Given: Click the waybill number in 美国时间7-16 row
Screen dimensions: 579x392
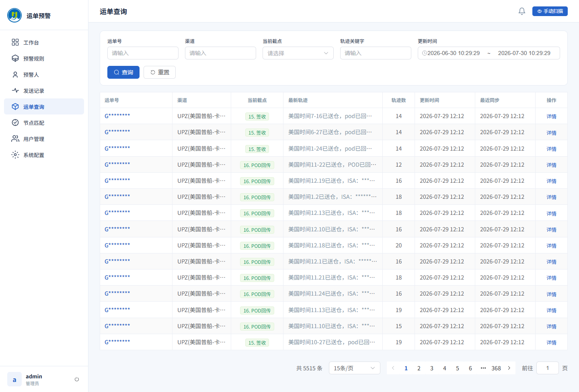Looking at the screenshot, I should [117, 116].
